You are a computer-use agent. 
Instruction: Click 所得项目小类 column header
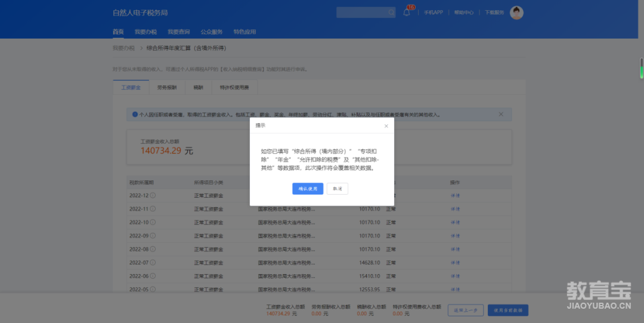[209, 182]
